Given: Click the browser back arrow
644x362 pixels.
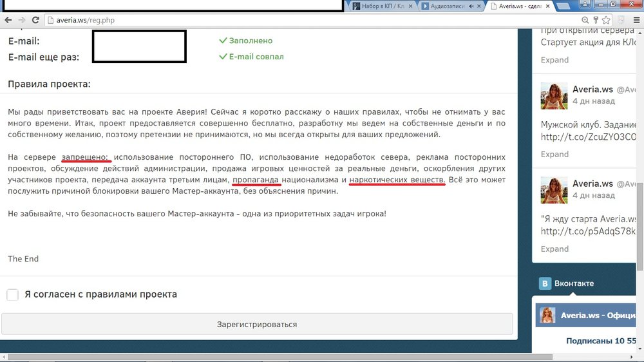Looking at the screenshot, I should pyautogui.click(x=6, y=20).
